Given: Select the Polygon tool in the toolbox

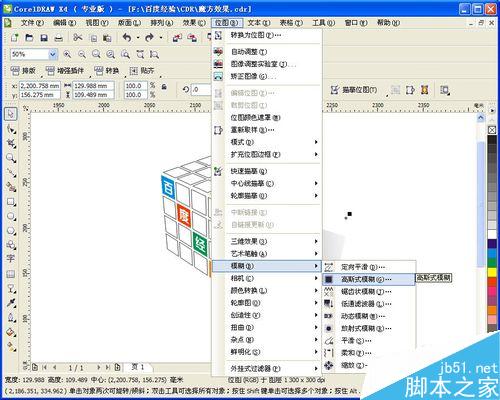Looking at the screenshot, I should click(11, 231).
